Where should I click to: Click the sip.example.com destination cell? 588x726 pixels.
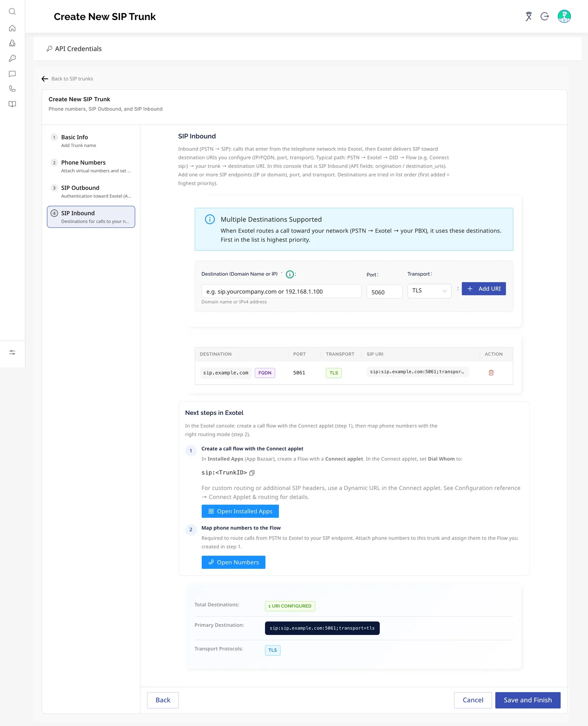pos(226,373)
